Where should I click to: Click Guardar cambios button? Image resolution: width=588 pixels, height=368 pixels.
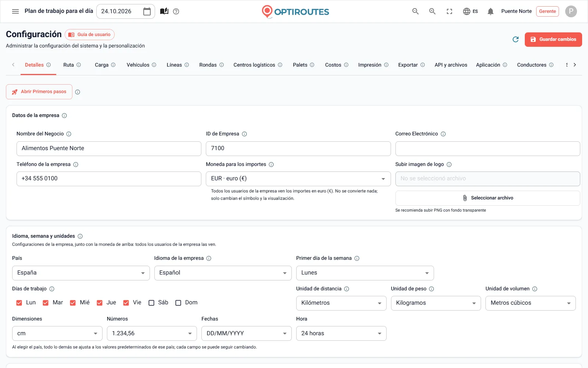tap(553, 39)
